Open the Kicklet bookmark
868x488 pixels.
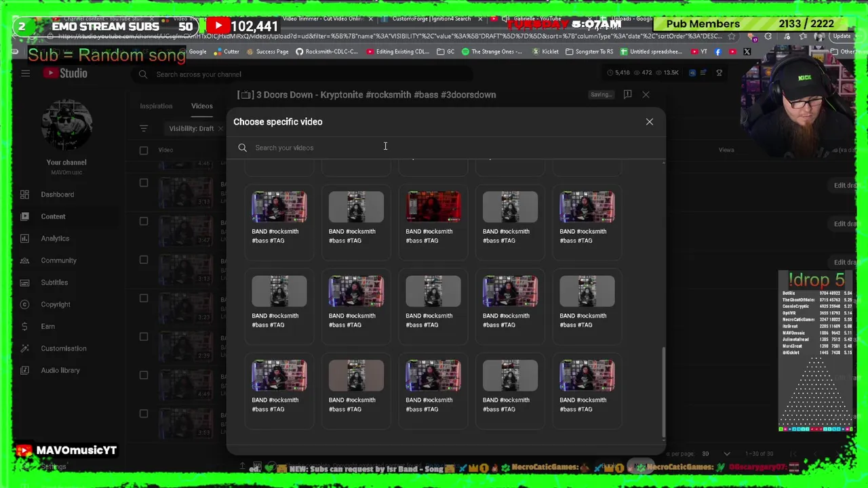545,52
